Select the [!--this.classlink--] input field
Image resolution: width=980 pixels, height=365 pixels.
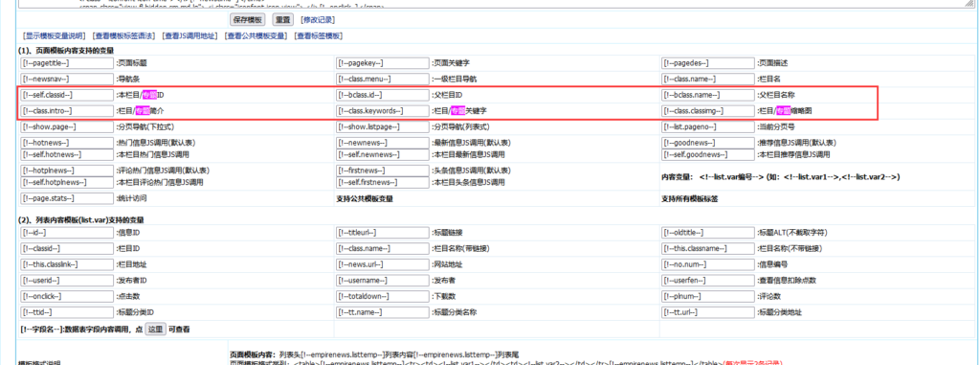[x=66, y=264]
